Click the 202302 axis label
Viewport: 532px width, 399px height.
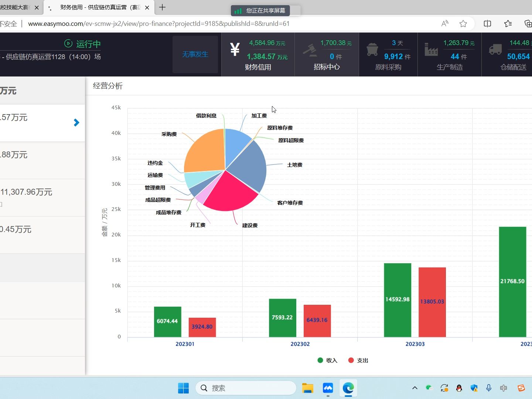coord(300,344)
